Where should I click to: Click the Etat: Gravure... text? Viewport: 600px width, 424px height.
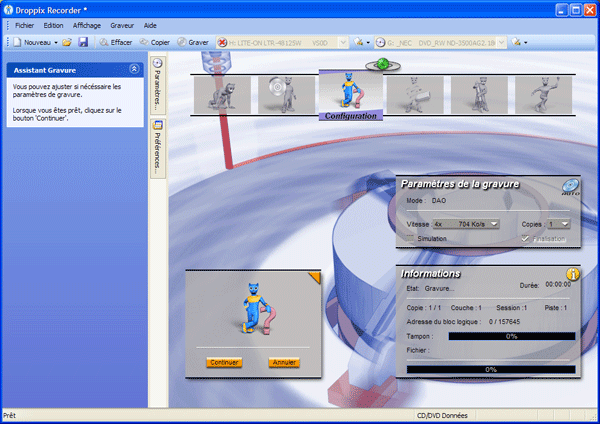430,289
